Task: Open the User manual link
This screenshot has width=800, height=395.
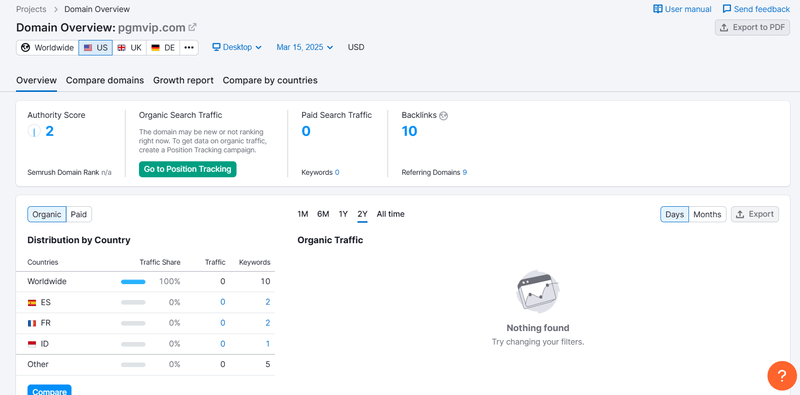Action: pos(682,9)
